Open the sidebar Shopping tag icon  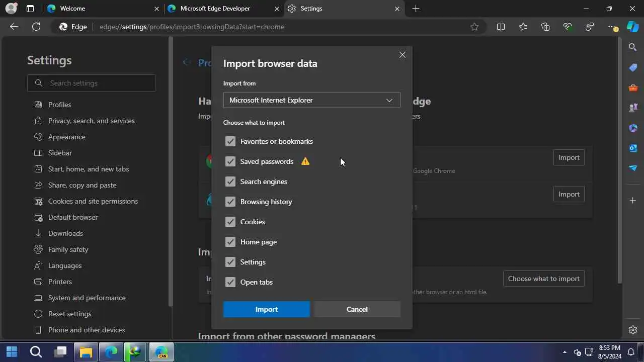633,67
